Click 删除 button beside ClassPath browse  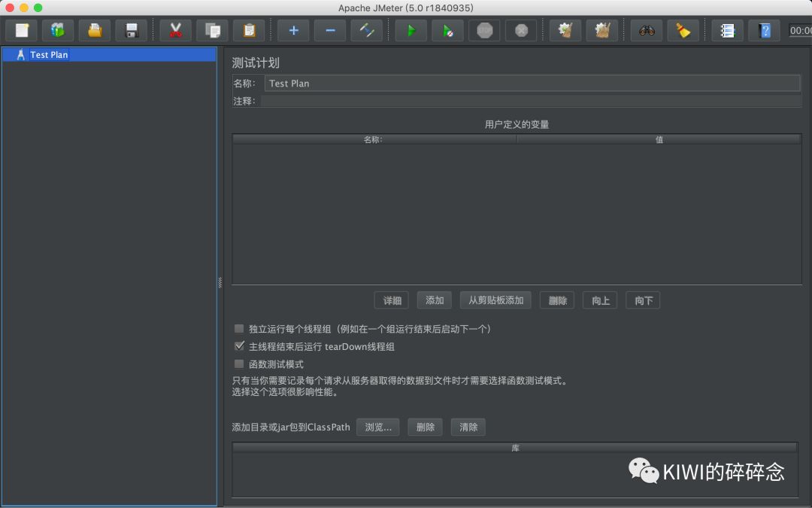[425, 427]
